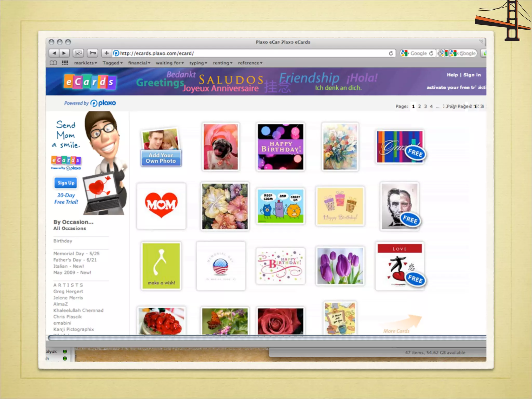
Task: Click the 30-Day Free Trial text
Action: [x=66, y=198]
